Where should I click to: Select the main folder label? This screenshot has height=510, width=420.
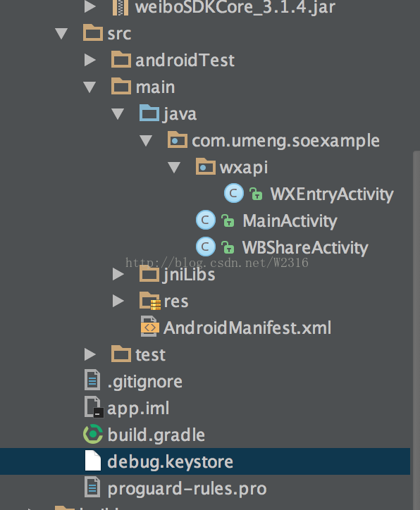click(155, 87)
